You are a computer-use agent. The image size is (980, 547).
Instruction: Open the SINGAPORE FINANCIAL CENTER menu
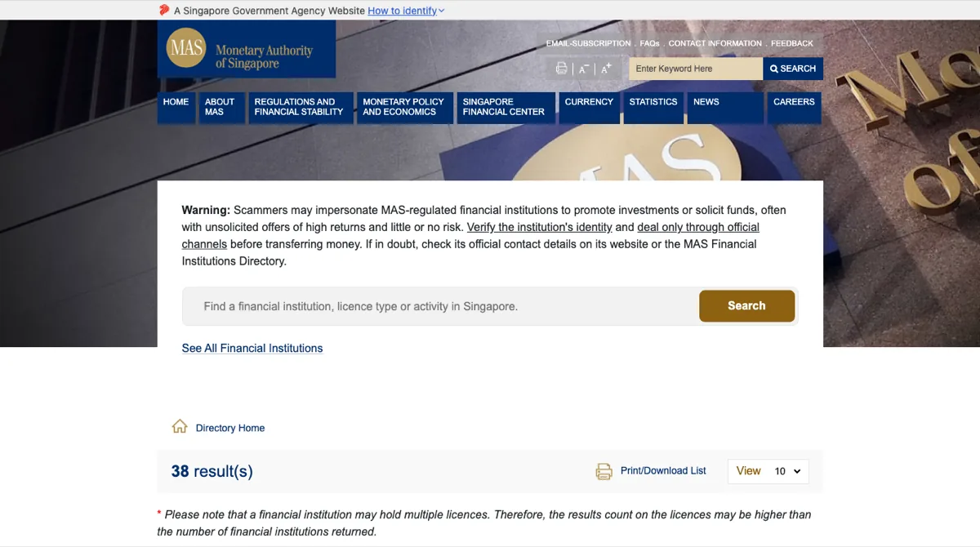pos(506,108)
